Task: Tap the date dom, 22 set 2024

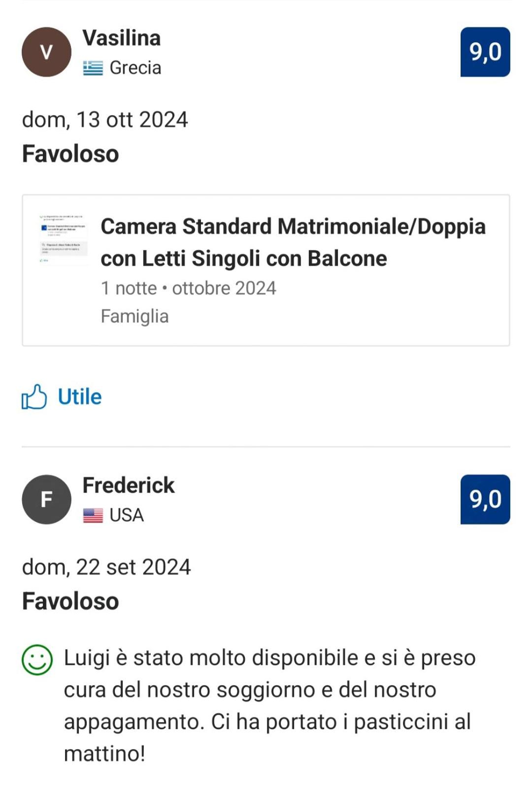Action: point(106,567)
